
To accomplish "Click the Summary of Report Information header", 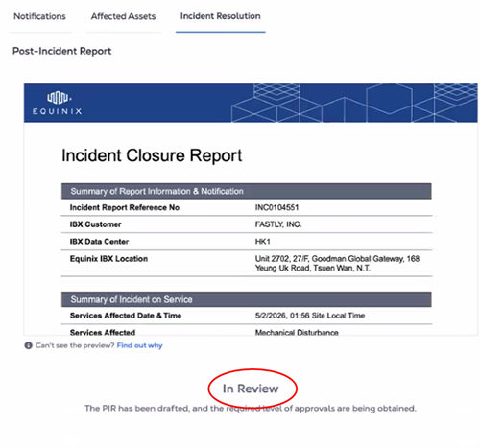I will [x=247, y=191].
